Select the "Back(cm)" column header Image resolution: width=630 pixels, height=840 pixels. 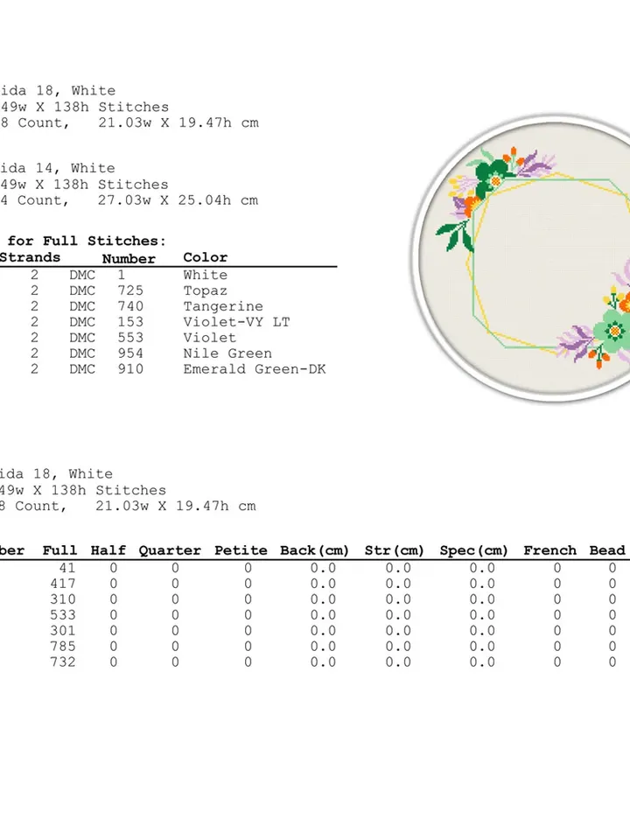click(x=314, y=550)
